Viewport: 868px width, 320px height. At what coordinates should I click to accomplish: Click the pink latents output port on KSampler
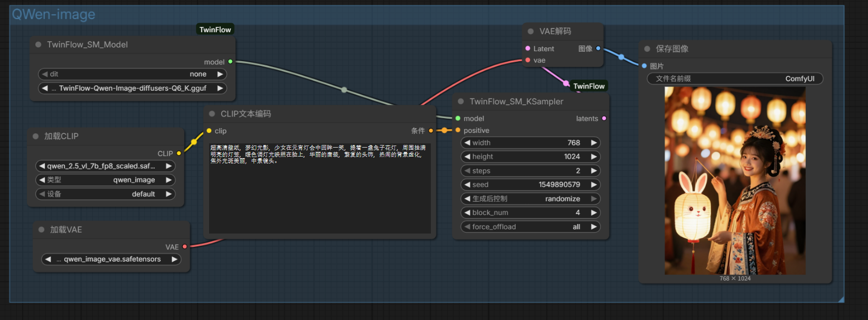[x=604, y=119]
